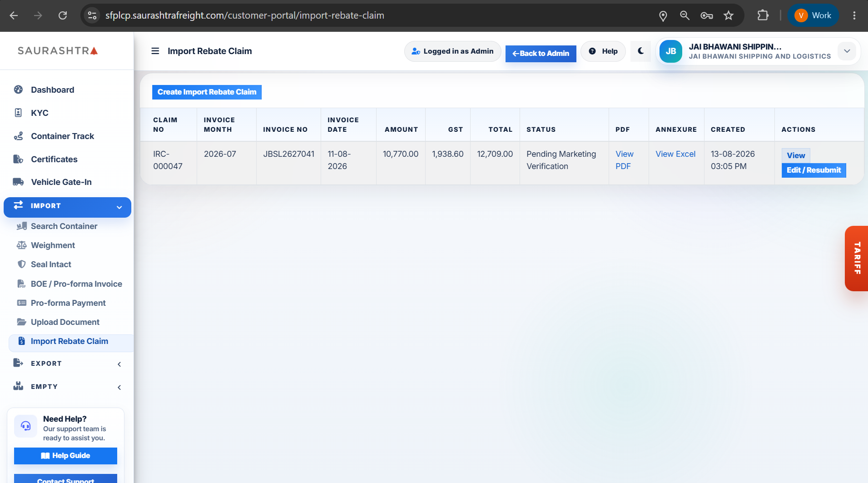Click the browser forward arrow
Screen dimensions: 868x483
pyautogui.click(x=38, y=15)
